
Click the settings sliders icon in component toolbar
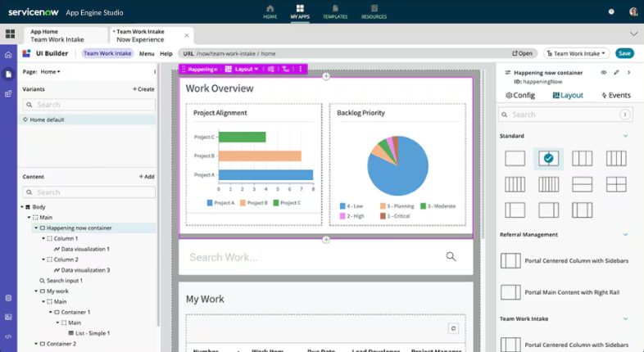point(271,69)
